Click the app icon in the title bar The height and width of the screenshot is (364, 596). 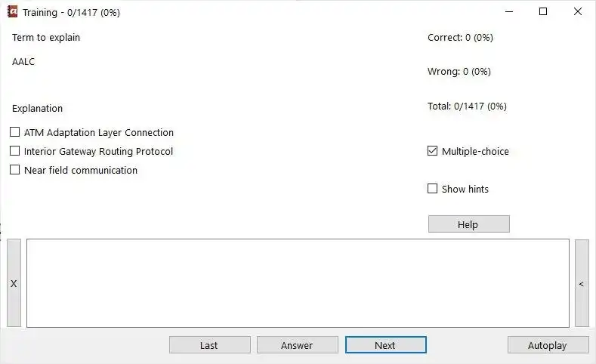12,12
